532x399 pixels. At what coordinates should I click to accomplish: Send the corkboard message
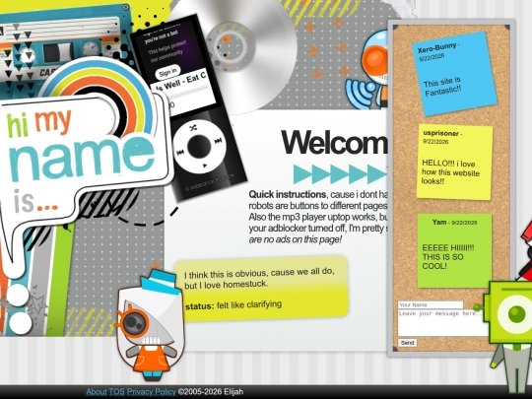point(407,343)
